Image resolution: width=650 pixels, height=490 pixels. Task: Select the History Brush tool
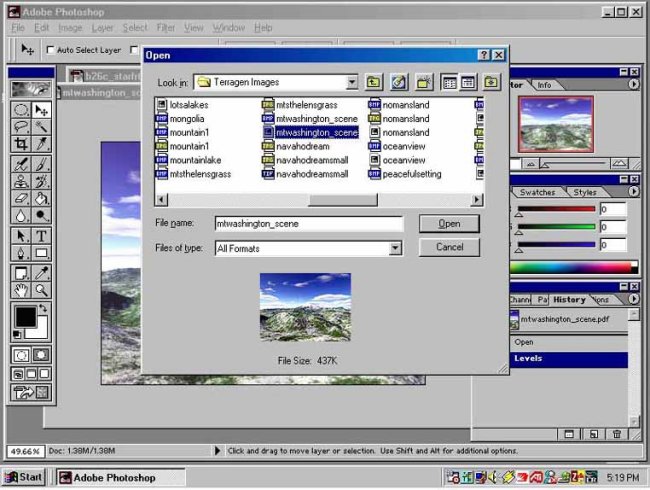pos(41,181)
